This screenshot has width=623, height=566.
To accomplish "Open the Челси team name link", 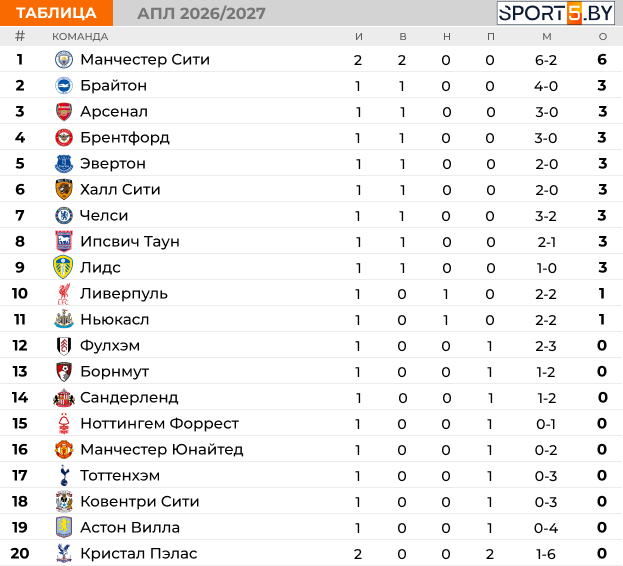I will point(104,216).
